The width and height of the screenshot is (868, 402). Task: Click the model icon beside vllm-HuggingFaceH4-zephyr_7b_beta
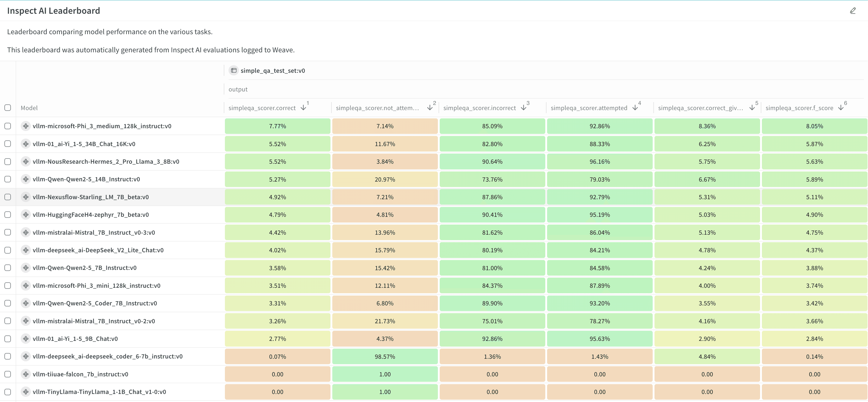(26, 214)
